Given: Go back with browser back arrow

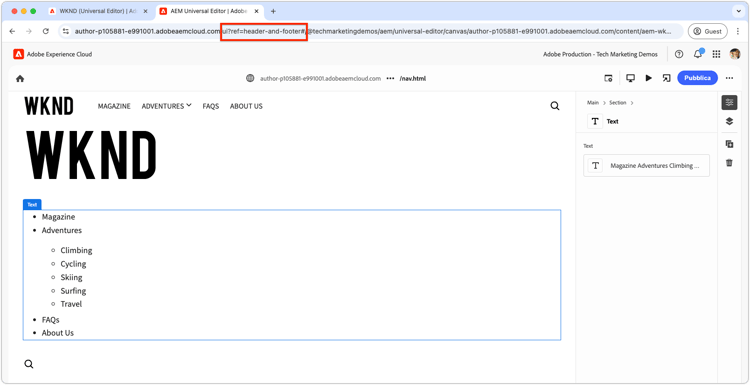Looking at the screenshot, I should pyautogui.click(x=12, y=31).
